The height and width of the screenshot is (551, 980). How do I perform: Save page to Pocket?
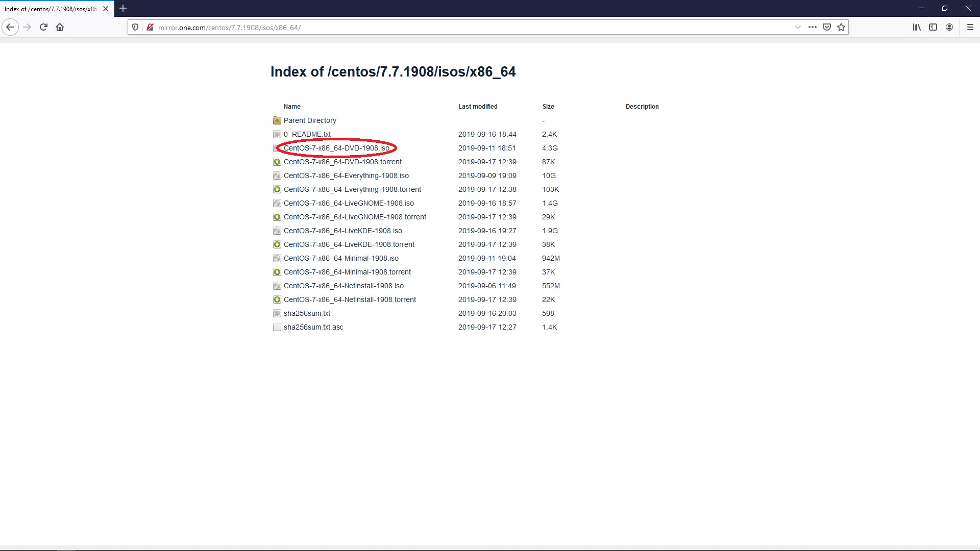[x=827, y=27]
